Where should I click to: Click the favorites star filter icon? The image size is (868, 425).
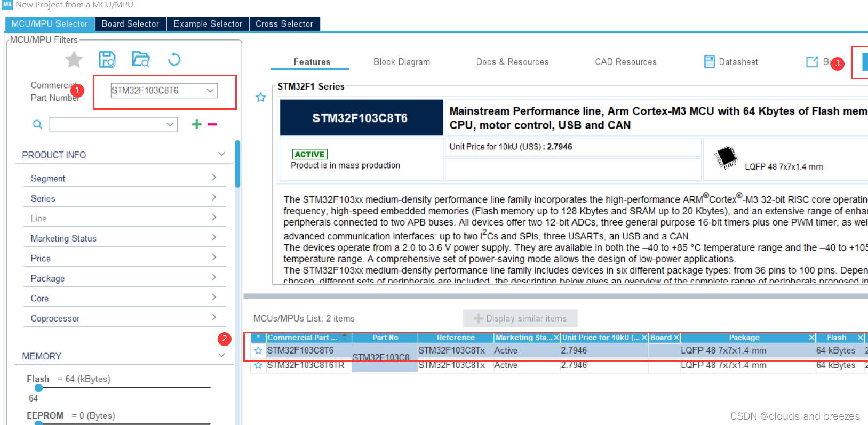tap(74, 59)
